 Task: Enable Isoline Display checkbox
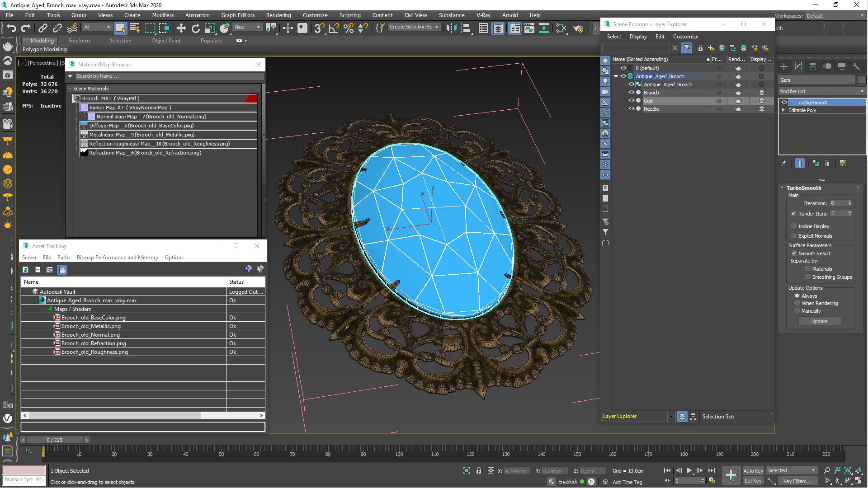(794, 226)
